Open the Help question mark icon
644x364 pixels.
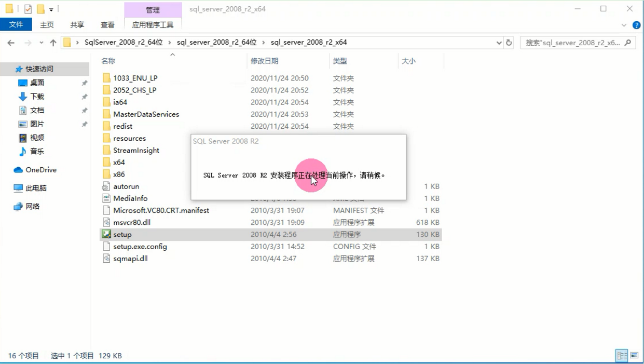coord(636,25)
